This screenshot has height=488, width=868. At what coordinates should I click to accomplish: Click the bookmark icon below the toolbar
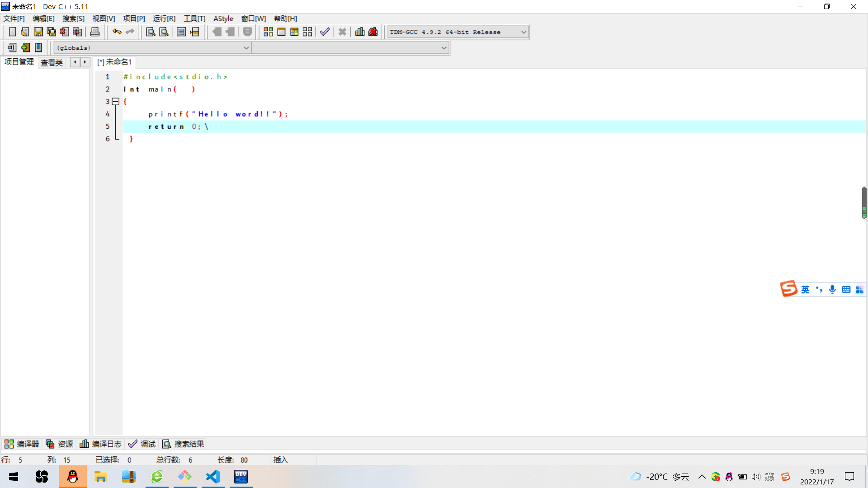38,47
